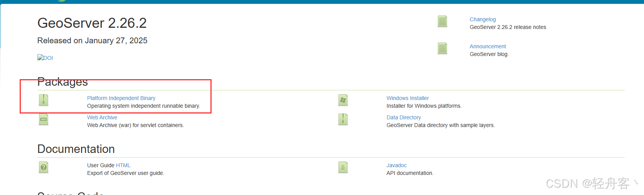Click the Platform Independent Binary zip icon

pyautogui.click(x=44, y=100)
